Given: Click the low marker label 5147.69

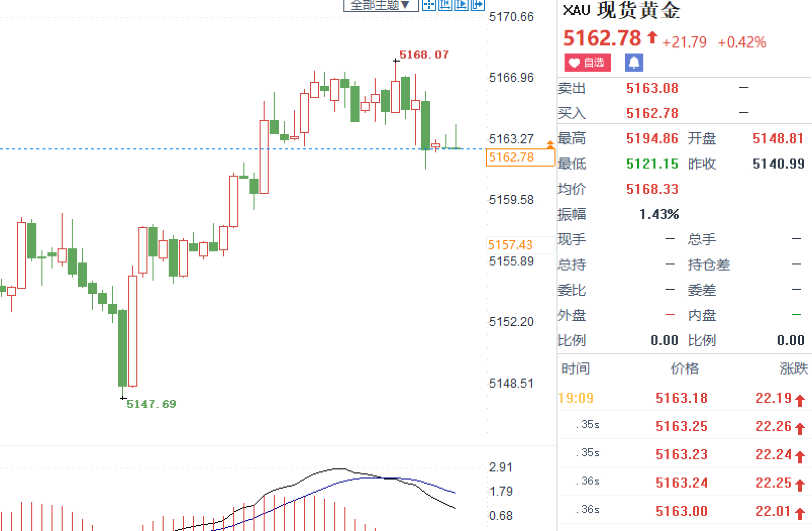Looking at the screenshot, I should 151,404.
